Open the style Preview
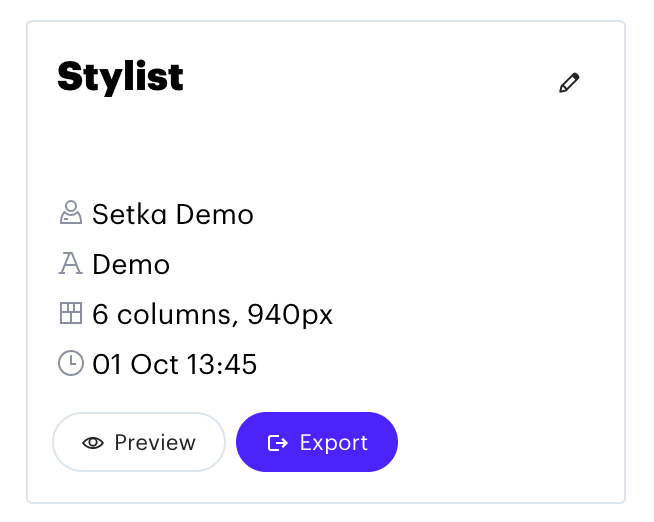Image resolution: width=654 pixels, height=522 pixels. coord(139,442)
